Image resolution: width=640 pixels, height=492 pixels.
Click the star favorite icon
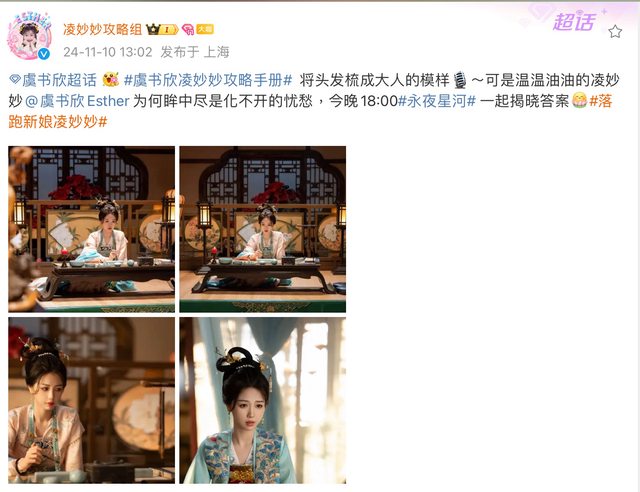pos(615,31)
